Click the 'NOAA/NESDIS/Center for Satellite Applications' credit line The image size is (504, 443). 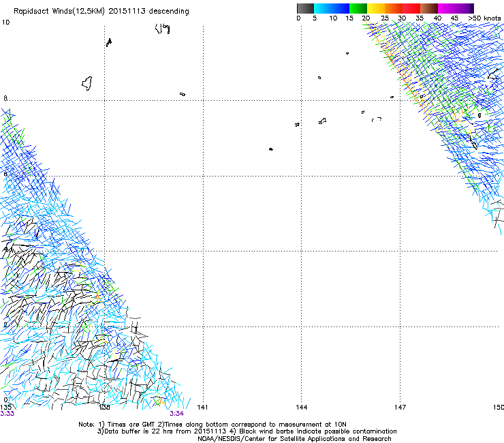(x=294, y=438)
